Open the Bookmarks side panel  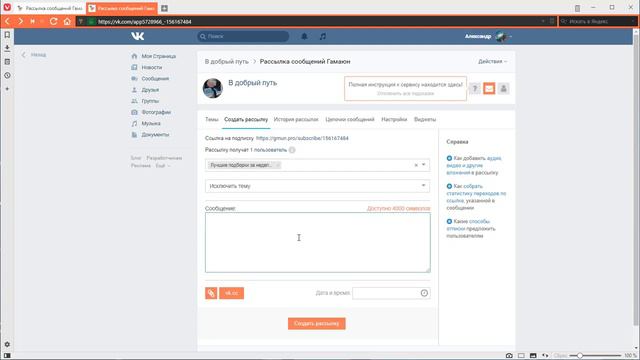(7, 35)
